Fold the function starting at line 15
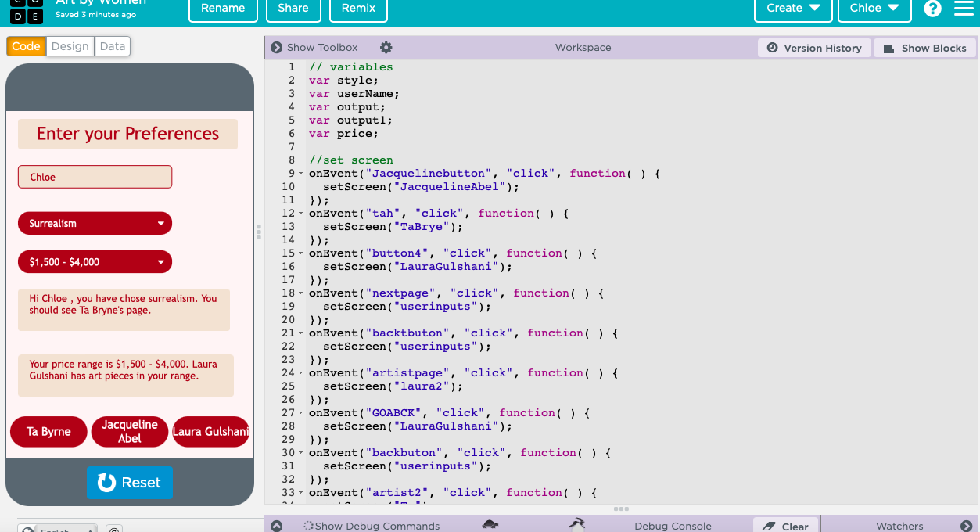This screenshot has height=532, width=980. (x=302, y=253)
